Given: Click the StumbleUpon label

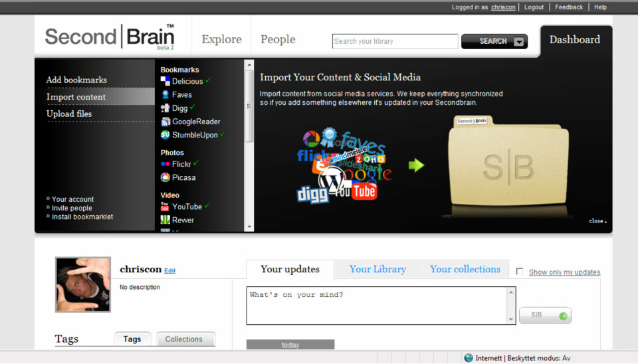Looking at the screenshot, I should click(195, 135).
